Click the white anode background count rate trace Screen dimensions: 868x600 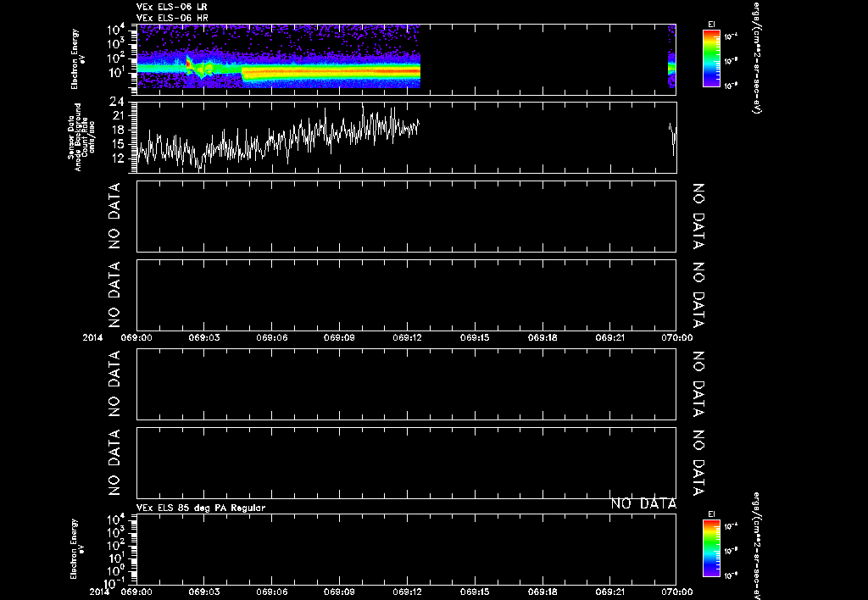pyautogui.click(x=278, y=138)
